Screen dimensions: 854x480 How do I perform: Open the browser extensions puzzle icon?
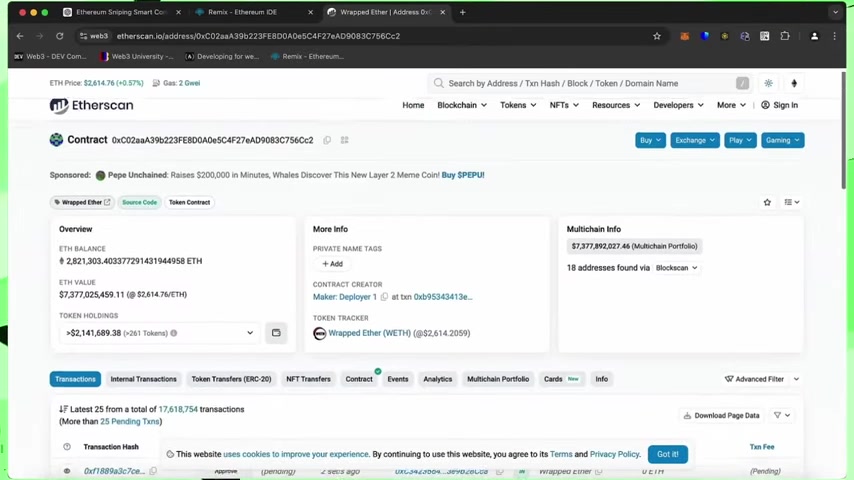coord(785,36)
